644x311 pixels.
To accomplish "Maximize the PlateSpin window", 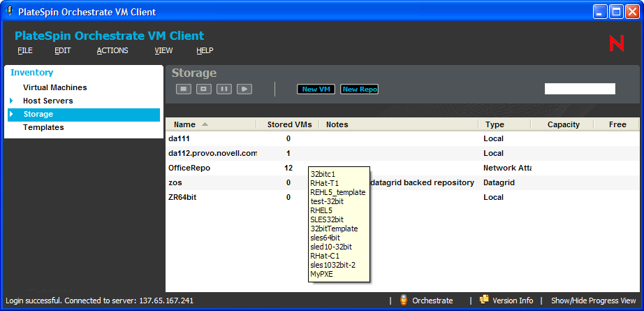I will point(616,11).
